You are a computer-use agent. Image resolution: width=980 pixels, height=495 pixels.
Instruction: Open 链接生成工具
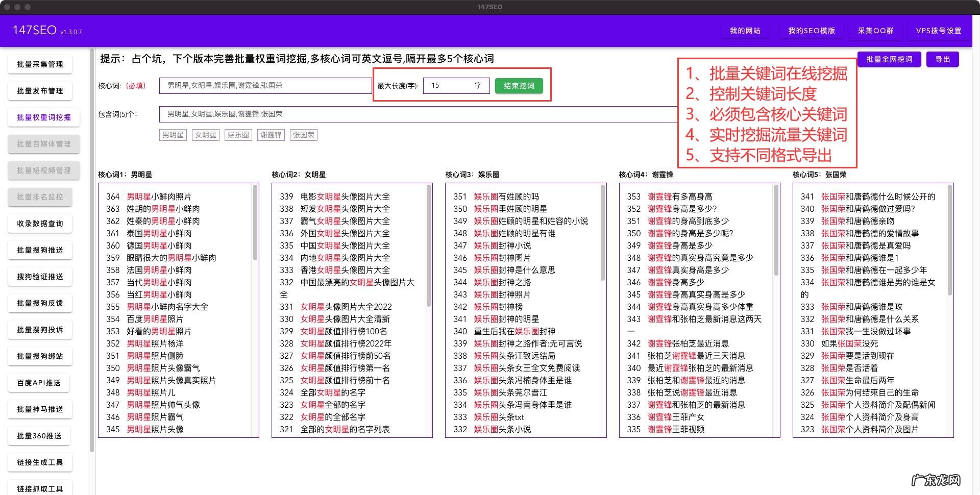(x=40, y=462)
